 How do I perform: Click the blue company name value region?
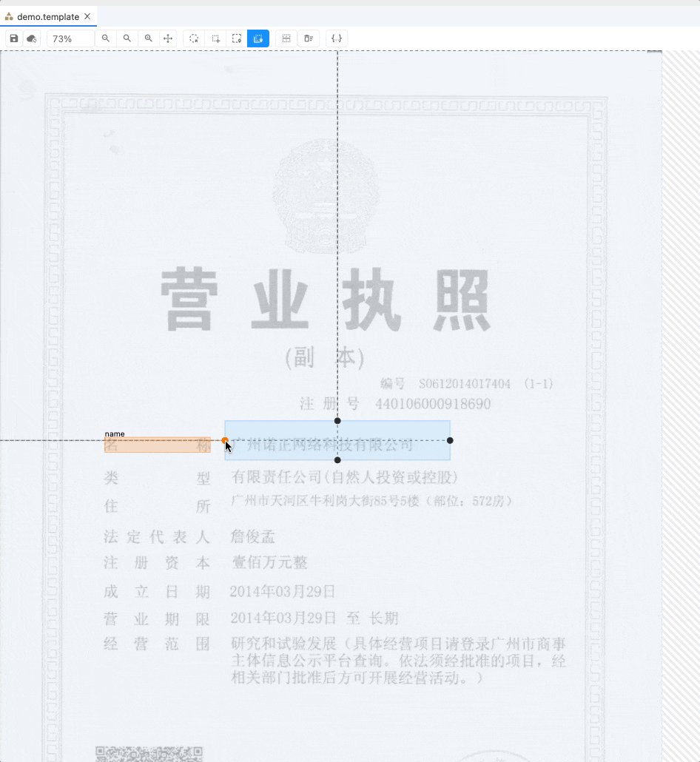pyautogui.click(x=337, y=440)
